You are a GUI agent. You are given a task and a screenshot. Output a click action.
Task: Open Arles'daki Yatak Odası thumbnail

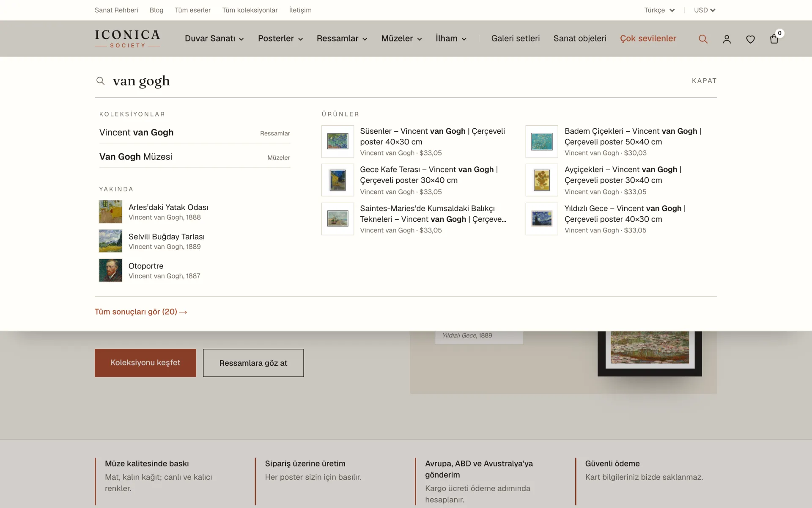click(x=110, y=212)
